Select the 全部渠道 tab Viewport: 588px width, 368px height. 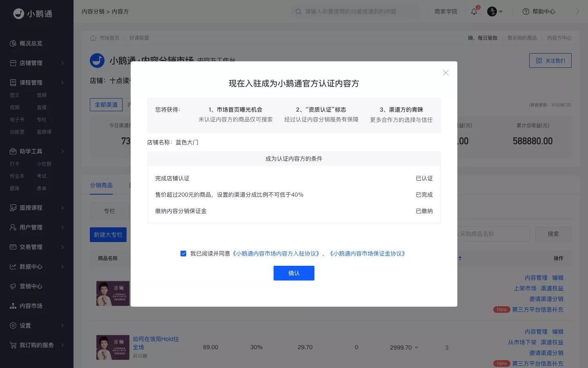pyautogui.click(x=106, y=105)
